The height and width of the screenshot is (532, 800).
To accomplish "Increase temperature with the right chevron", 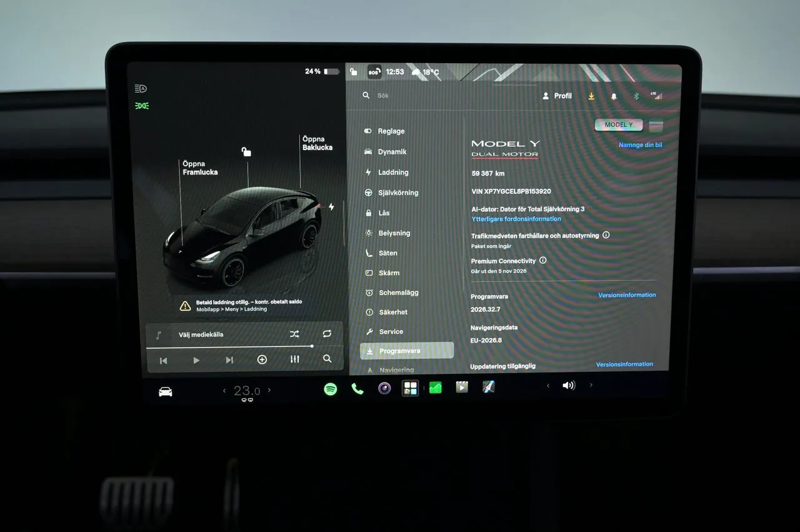I will [x=269, y=390].
